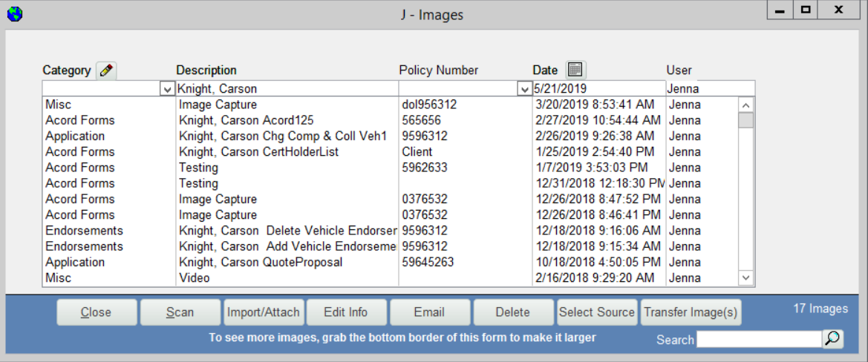Open the calendar icon next to Date
The height and width of the screenshot is (362, 868).
tap(575, 70)
